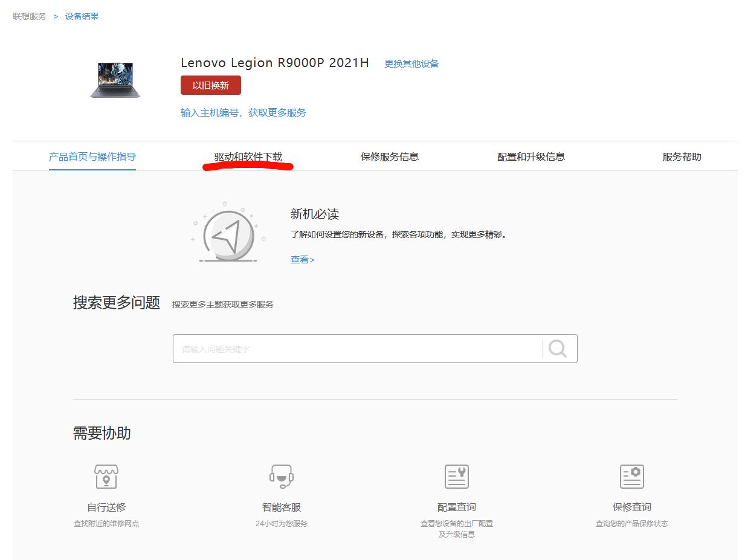Screen dimensions: 745x560
Task: Click the 智能客服 label
Action: pos(282,507)
